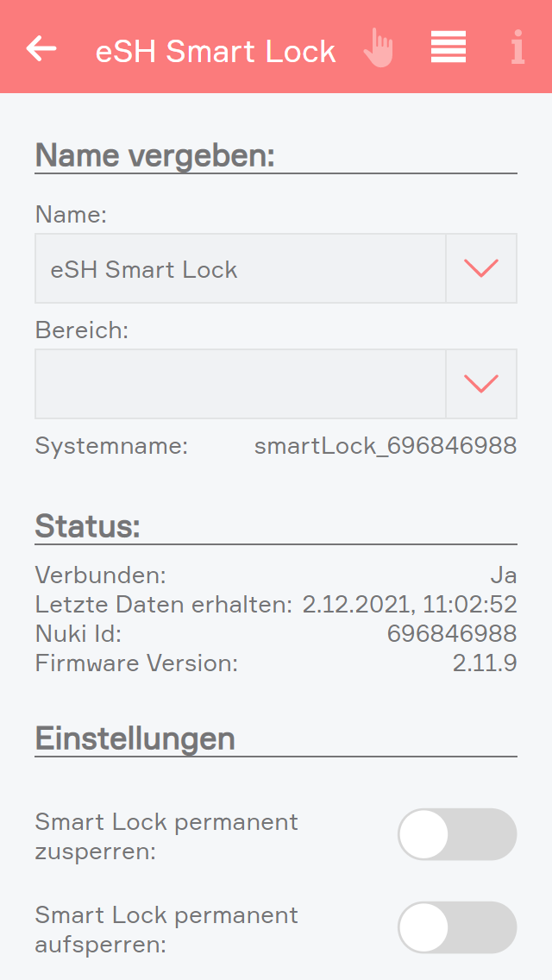
Task: Click the Verbunden status value Ja
Action: pos(504,575)
